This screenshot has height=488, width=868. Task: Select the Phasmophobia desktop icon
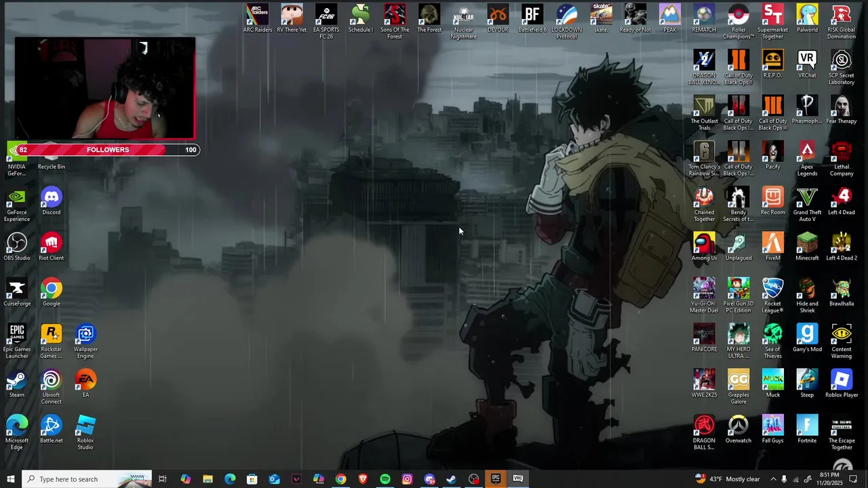click(x=807, y=110)
